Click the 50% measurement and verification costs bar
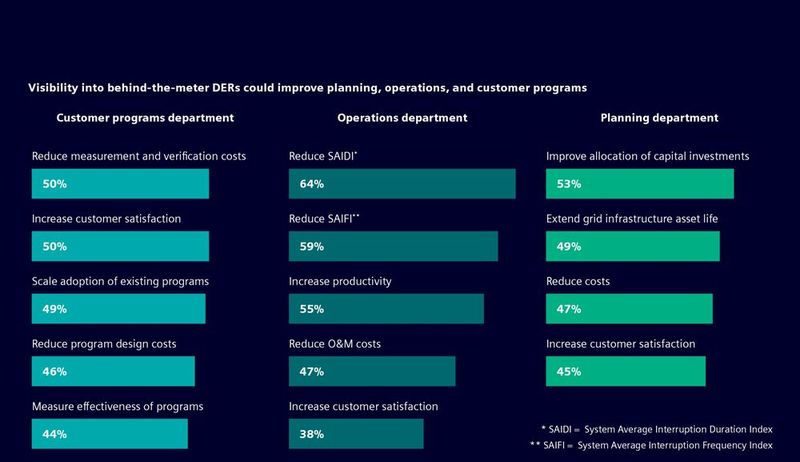Screen dimensions: 800x462 click(x=120, y=184)
